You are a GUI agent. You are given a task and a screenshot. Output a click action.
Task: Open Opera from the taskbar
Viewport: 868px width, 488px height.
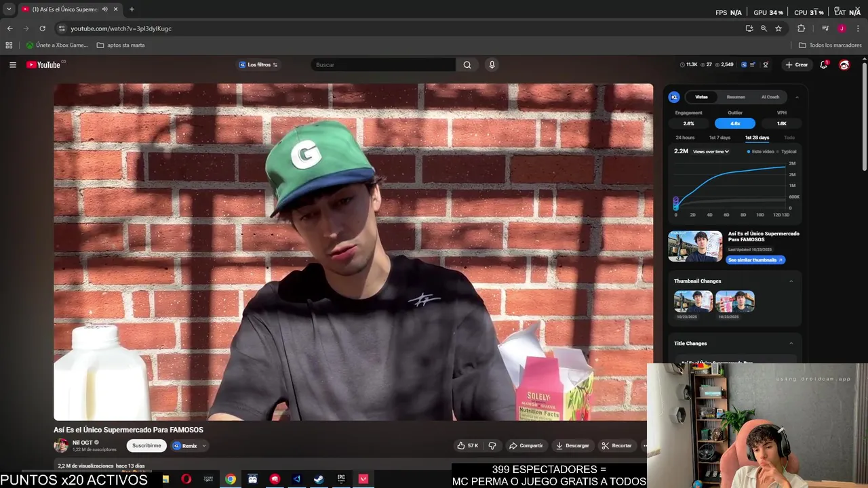(186, 479)
